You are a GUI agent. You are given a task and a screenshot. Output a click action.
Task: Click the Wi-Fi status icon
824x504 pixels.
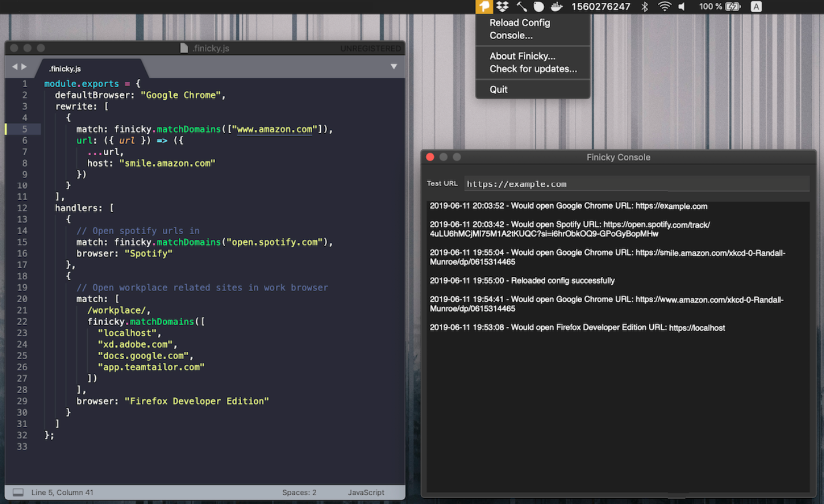pyautogui.click(x=664, y=7)
